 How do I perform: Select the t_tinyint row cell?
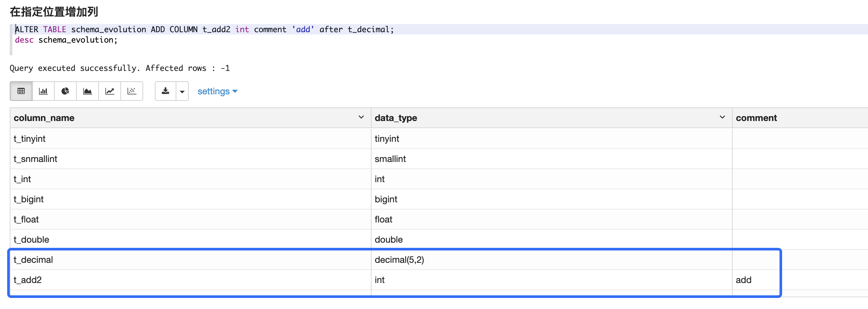coord(30,139)
